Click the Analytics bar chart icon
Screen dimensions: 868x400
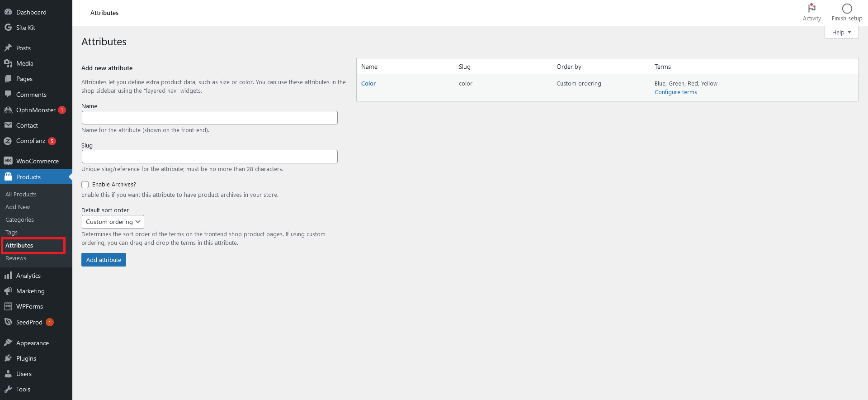[8, 276]
